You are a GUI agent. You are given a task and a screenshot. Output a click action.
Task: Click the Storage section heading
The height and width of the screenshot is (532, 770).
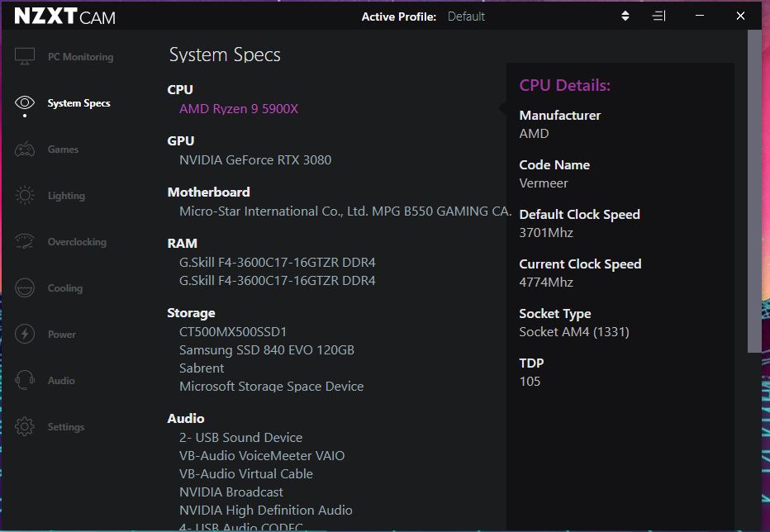pyautogui.click(x=191, y=313)
